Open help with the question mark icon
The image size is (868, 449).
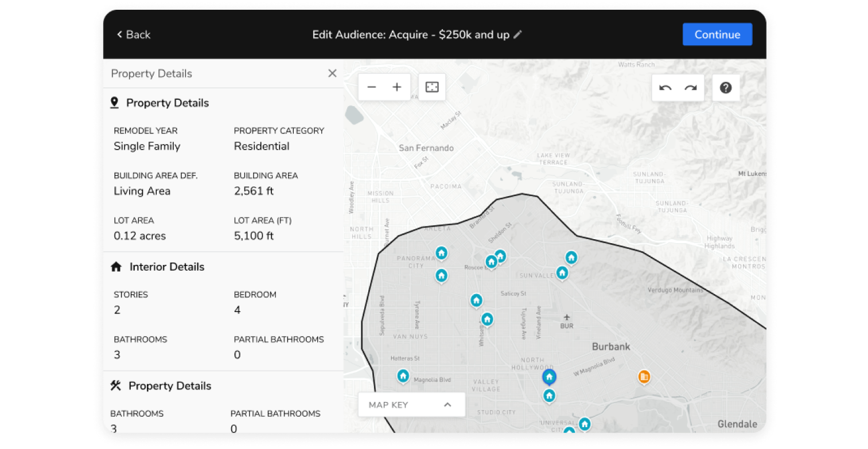click(726, 88)
